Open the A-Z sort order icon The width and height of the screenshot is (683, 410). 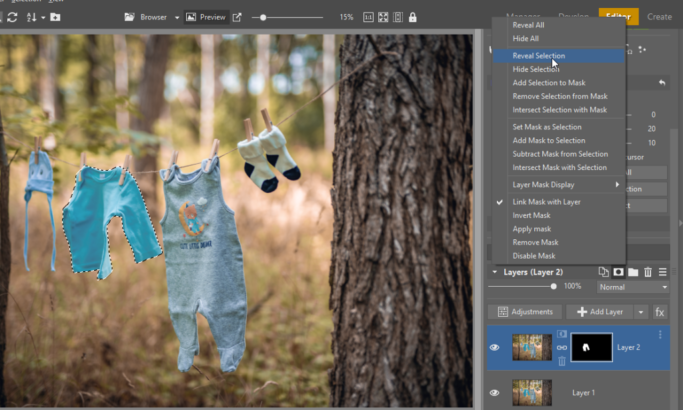point(31,17)
